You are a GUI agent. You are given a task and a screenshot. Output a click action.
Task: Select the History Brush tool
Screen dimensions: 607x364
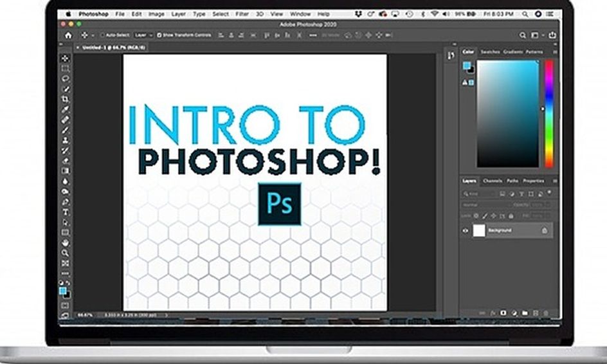pos(65,150)
